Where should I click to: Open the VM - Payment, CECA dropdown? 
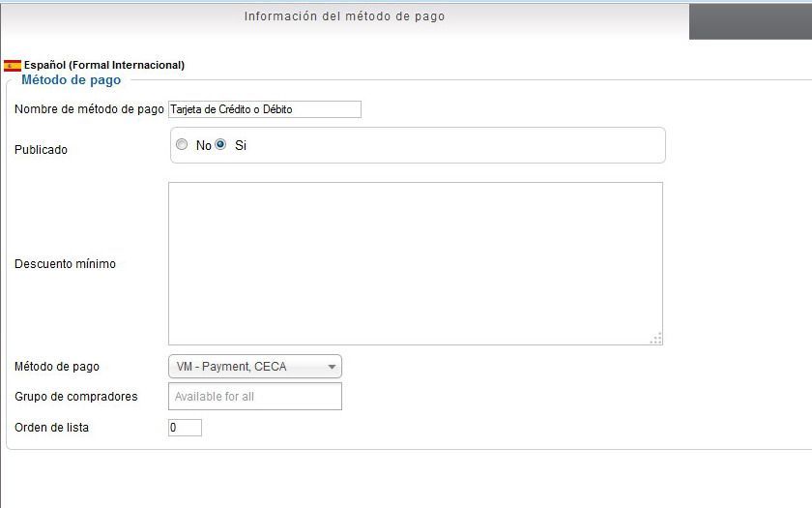pyautogui.click(x=255, y=367)
